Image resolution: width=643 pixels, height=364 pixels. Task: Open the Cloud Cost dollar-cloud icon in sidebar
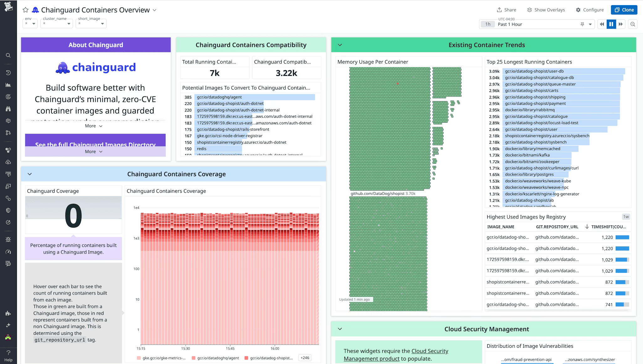pos(8,162)
